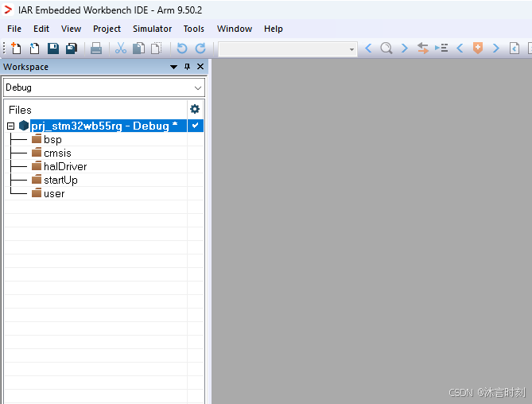Click the Print toolbar icon
The height and width of the screenshot is (404, 532).
[x=96, y=49]
